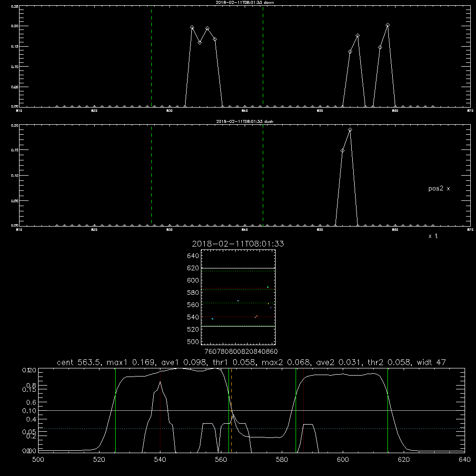This screenshot has height=476, width=476.
Task: Click the '0.15' y-axis label of the dawn plot
Action: point(15,47)
